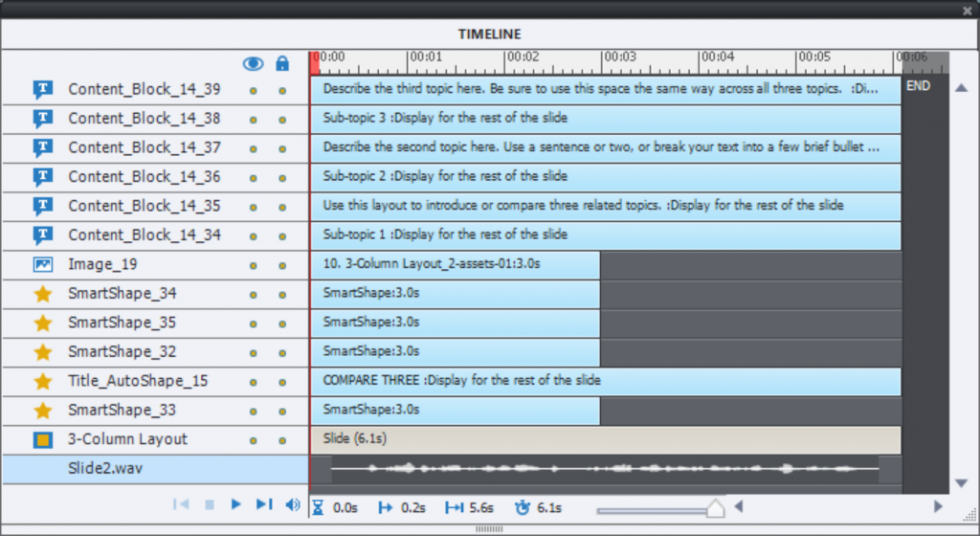
Task: Click the scroll down arrow of the timeline
Action: [961, 483]
